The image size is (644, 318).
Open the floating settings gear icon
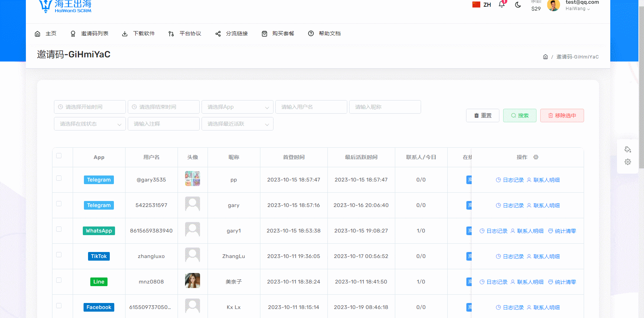[628, 162]
